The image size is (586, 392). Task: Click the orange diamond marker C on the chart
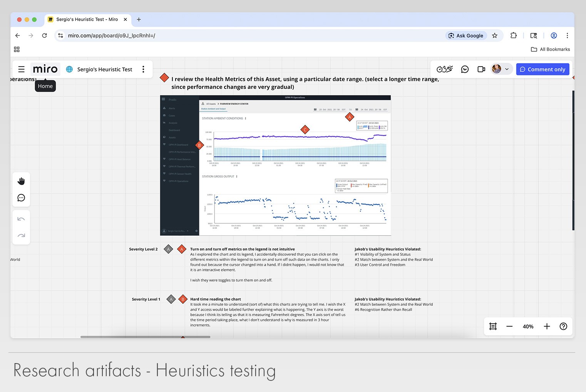(x=305, y=130)
